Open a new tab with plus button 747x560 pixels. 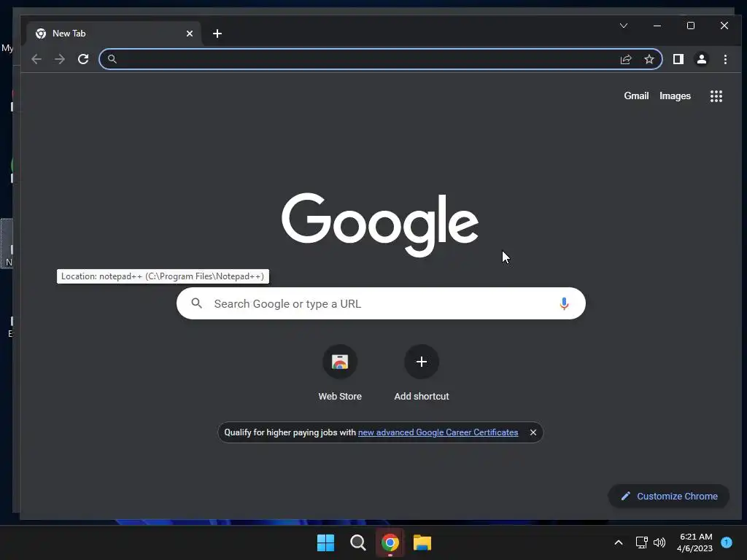coord(217,34)
